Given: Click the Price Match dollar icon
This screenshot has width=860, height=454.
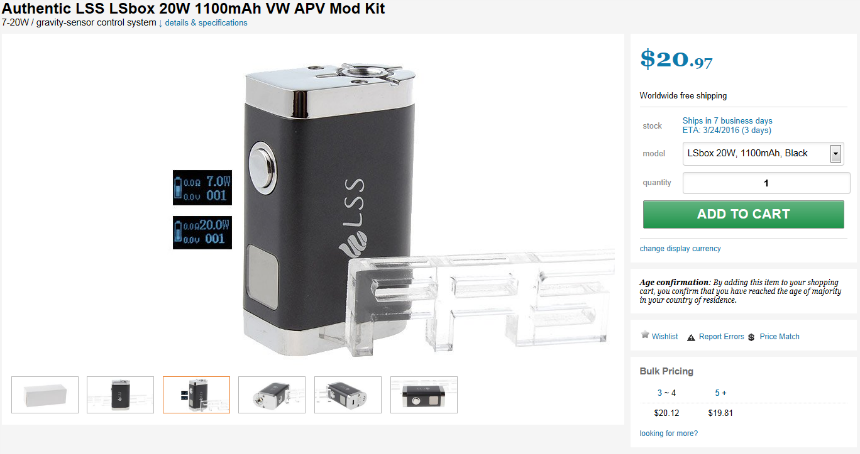Looking at the screenshot, I should 751,337.
